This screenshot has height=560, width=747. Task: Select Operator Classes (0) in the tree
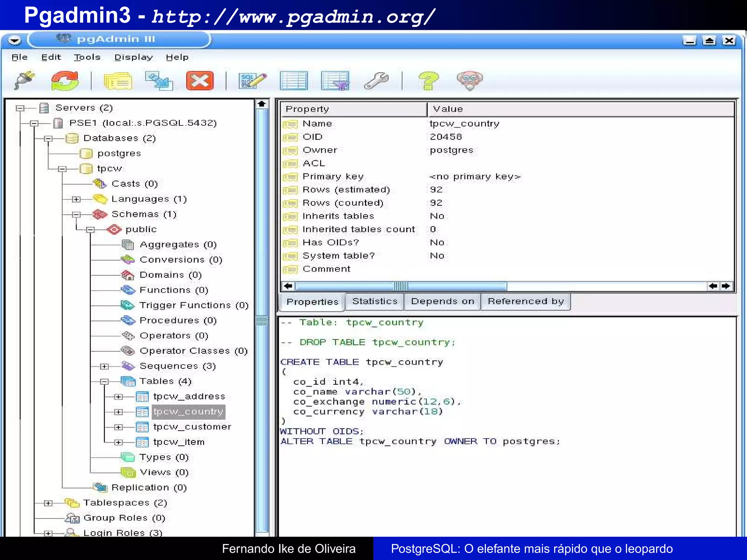pos(193,351)
